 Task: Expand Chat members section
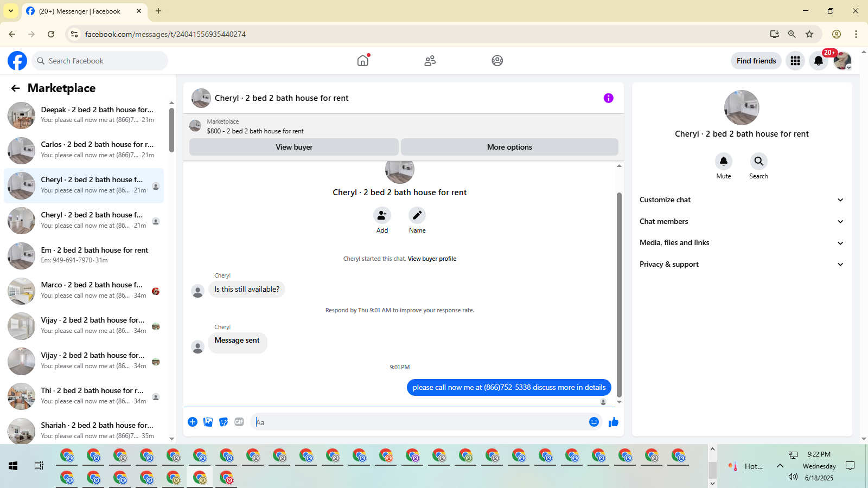pos(742,221)
